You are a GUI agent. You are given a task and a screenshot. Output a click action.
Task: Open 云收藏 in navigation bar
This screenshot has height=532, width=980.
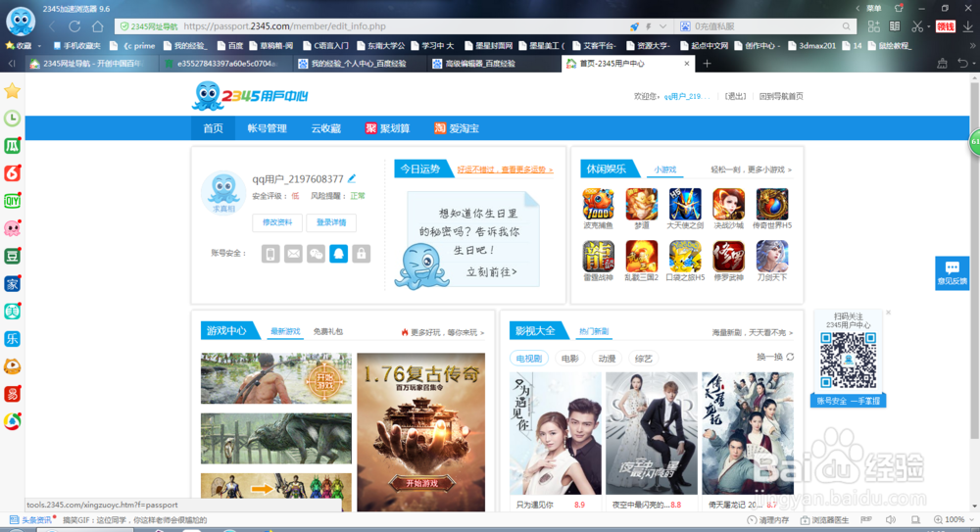325,128
